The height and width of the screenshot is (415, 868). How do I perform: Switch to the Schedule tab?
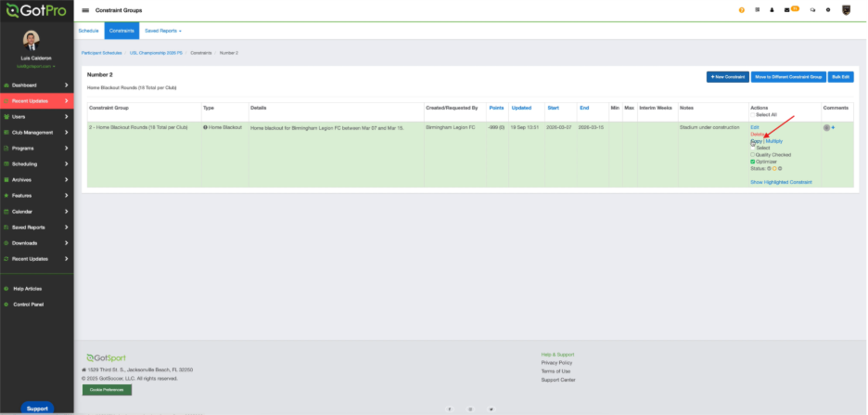point(88,31)
